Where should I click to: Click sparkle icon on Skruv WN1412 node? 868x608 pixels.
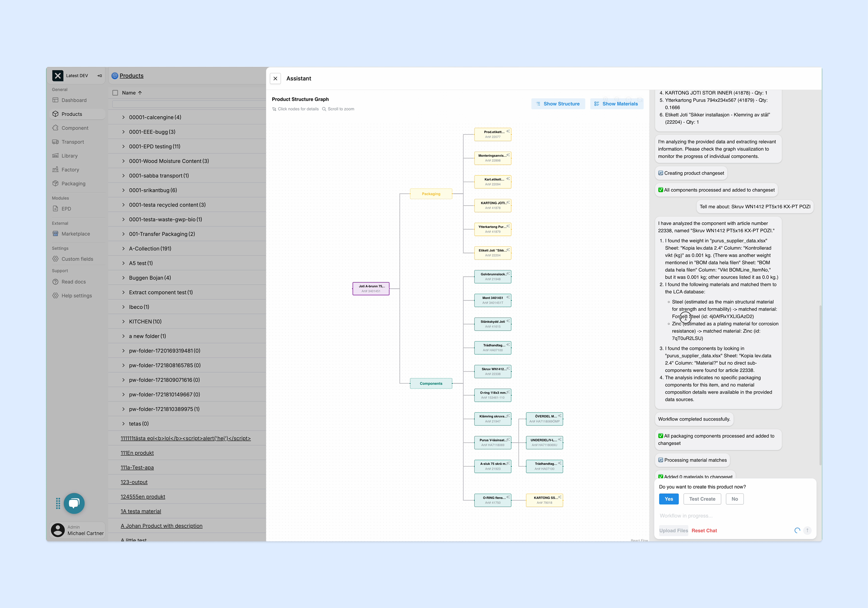click(x=508, y=368)
